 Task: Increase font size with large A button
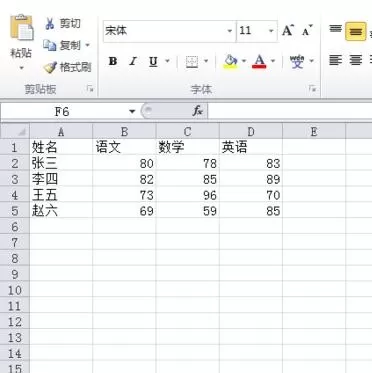tap(288, 31)
